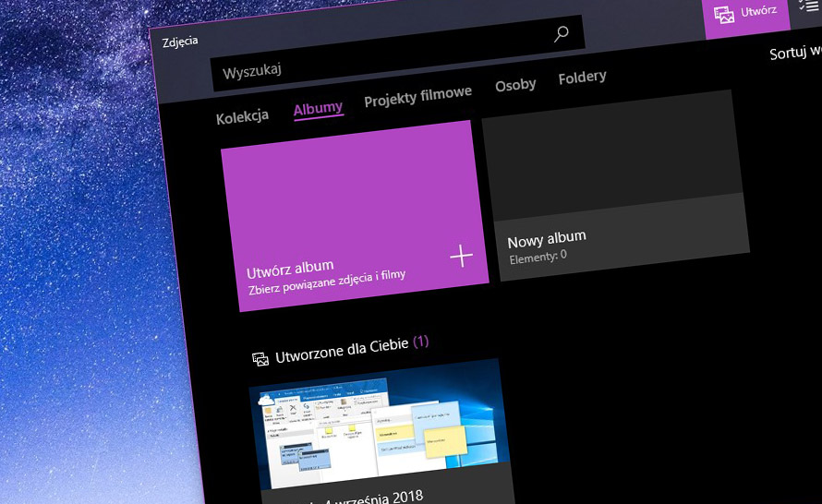Click the picture icon beside Utworzone dla Ciebie
822x504 pixels.
point(260,359)
